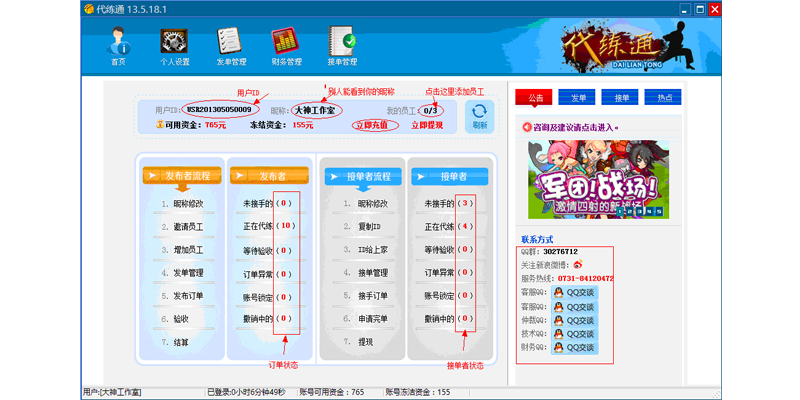
Task: Click the gold coin icon beside 可用资金
Action: [160, 124]
